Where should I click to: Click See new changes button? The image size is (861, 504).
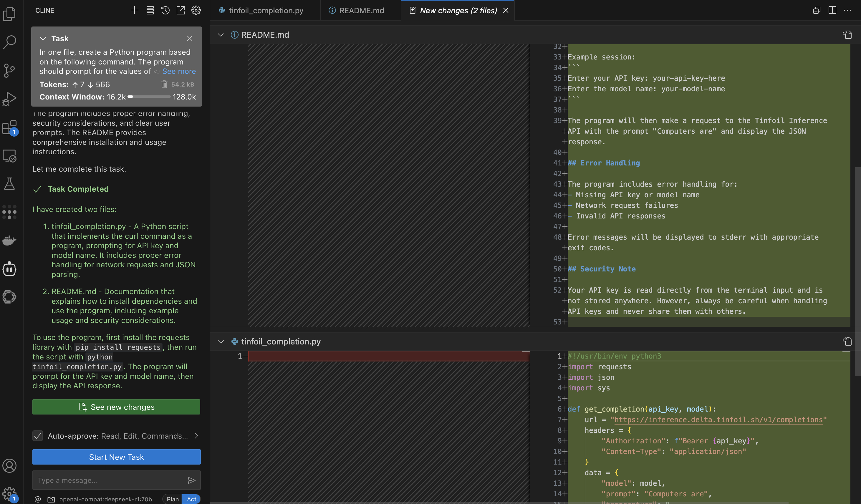click(116, 407)
